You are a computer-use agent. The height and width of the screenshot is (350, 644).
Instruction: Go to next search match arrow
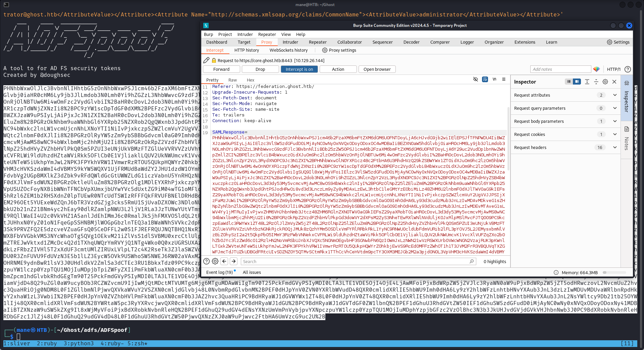point(234,261)
